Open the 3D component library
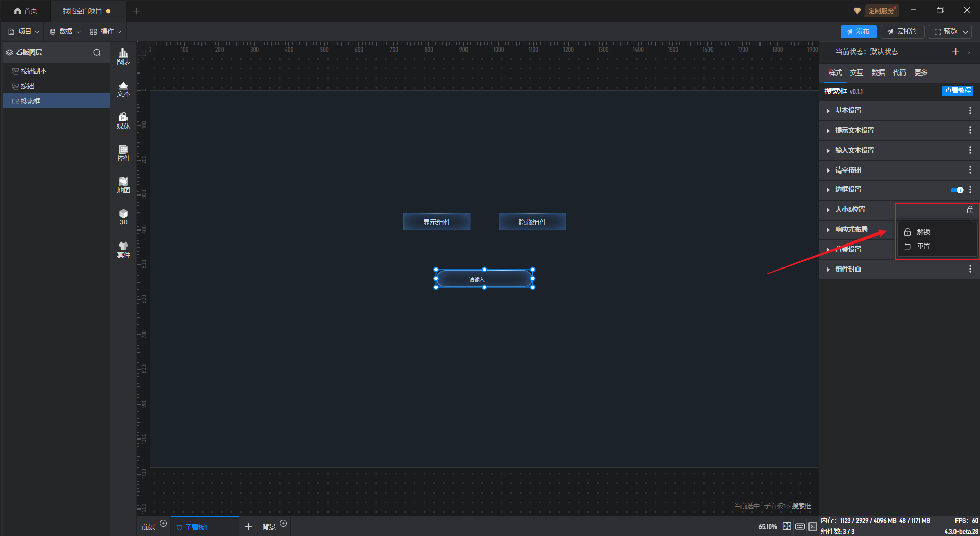Screen dimensions: 980x536 [x=124, y=217]
